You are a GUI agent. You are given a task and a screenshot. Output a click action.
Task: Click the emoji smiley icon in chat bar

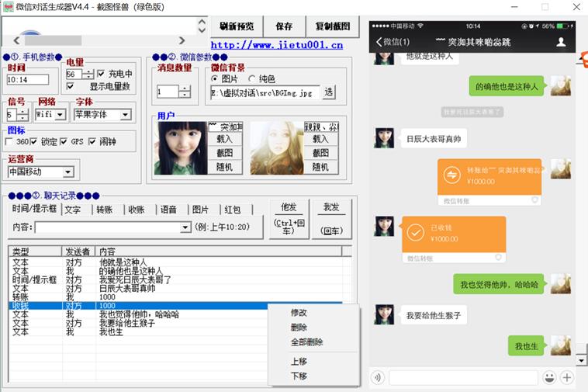click(x=549, y=378)
